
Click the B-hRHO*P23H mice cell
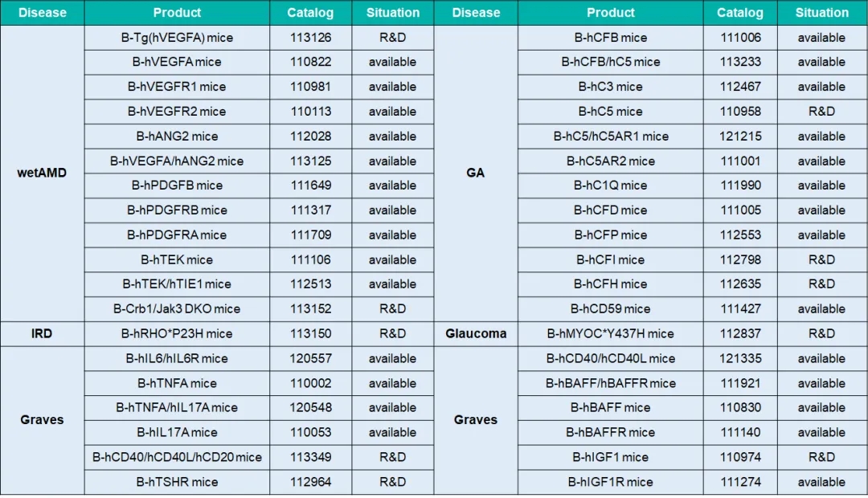click(177, 333)
